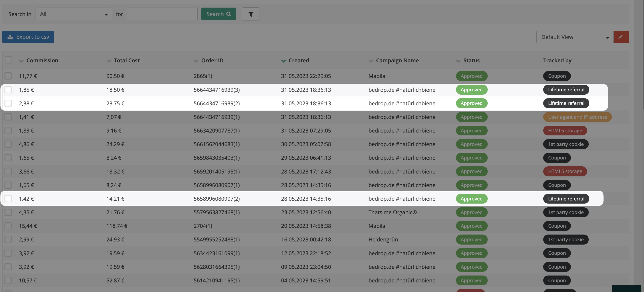This screenshot has height=292, width=644.
Task: Sort by the Commission column arrow
Action: pos(21,61)
